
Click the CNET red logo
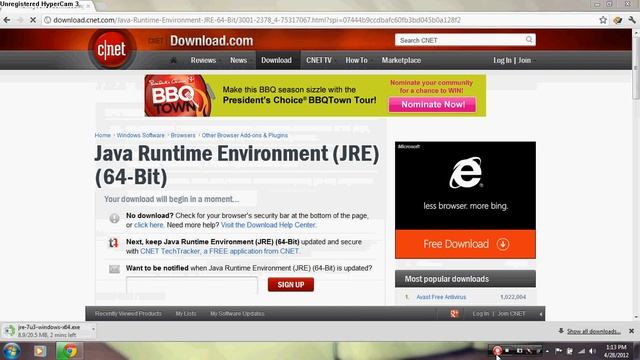112,49
